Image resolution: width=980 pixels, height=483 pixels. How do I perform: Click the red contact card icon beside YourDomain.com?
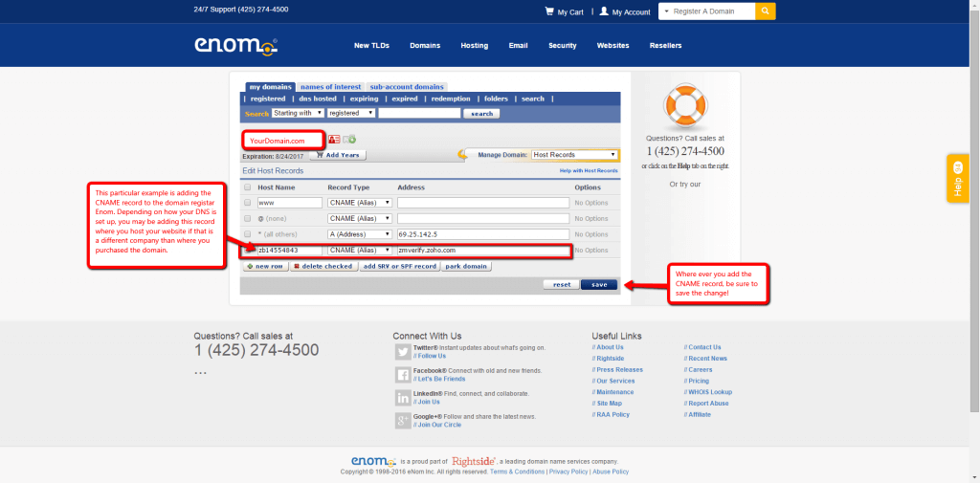pyautogui.click(x=334, y=140)
